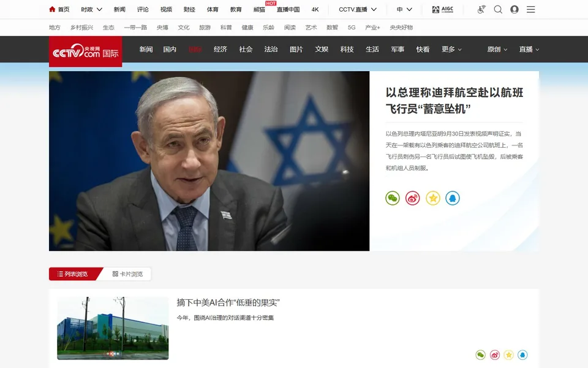Open 科技 section in dark navbar
Screen dimensions: 588x368
(347, 49)
